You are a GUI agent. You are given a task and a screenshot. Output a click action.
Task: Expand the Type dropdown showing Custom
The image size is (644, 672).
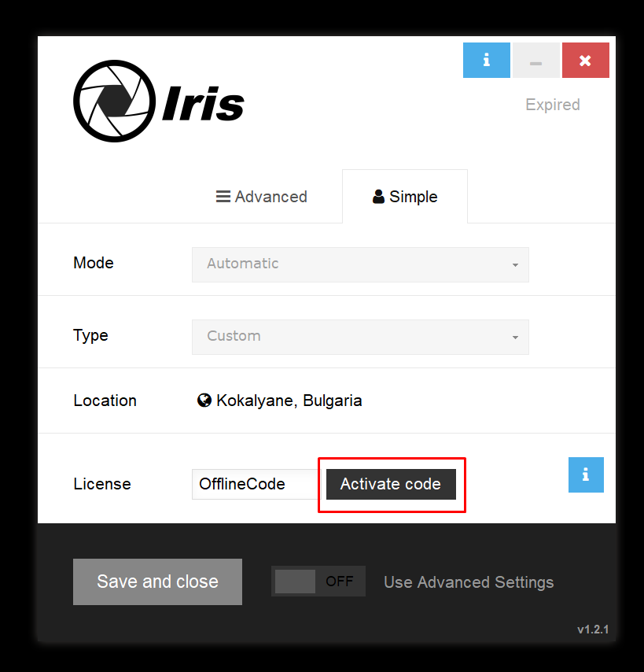360,337
